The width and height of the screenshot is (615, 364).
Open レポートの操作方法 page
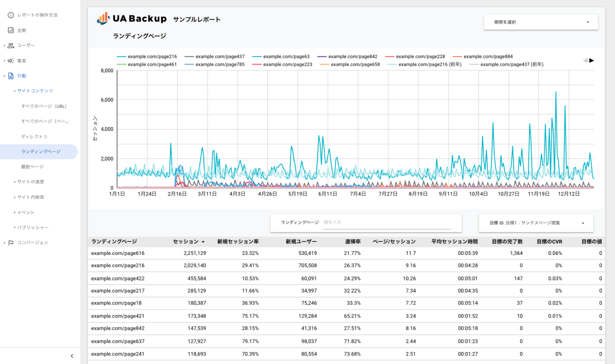38,15
